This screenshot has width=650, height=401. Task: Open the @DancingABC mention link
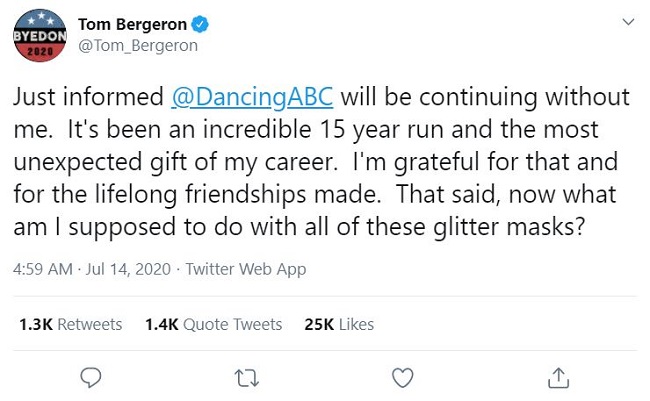[252, 97]
